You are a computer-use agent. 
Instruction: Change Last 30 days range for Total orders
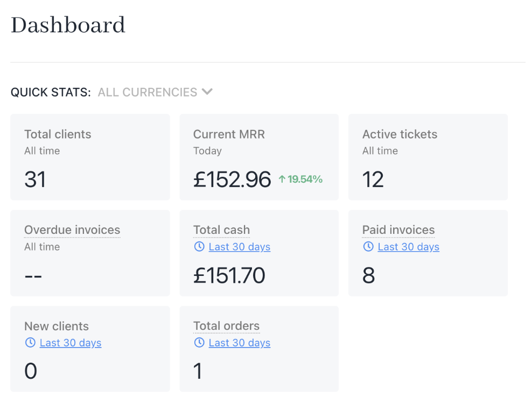point(239,343)
